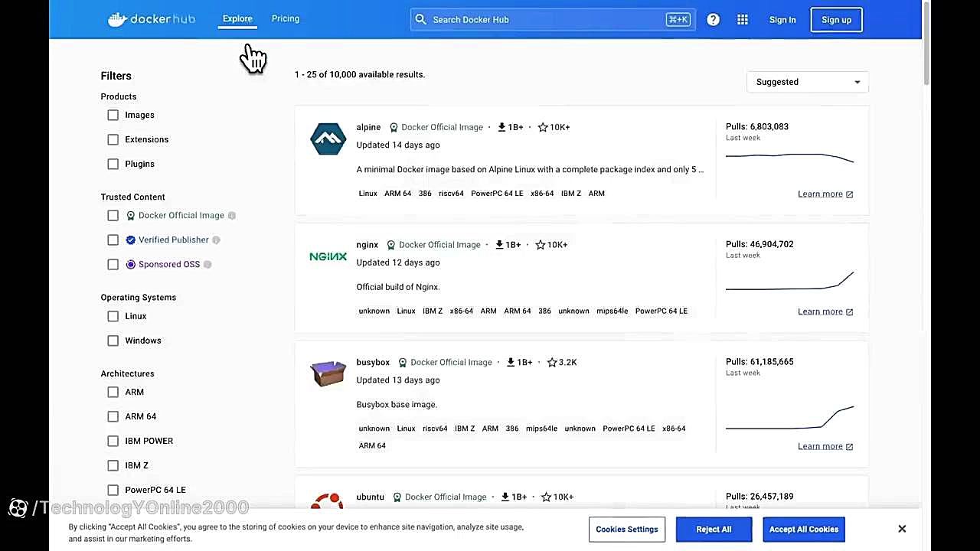Click external link icon on alpine Learn more
Viewport: 980px width, 551px height.
(x=849, y=194)
